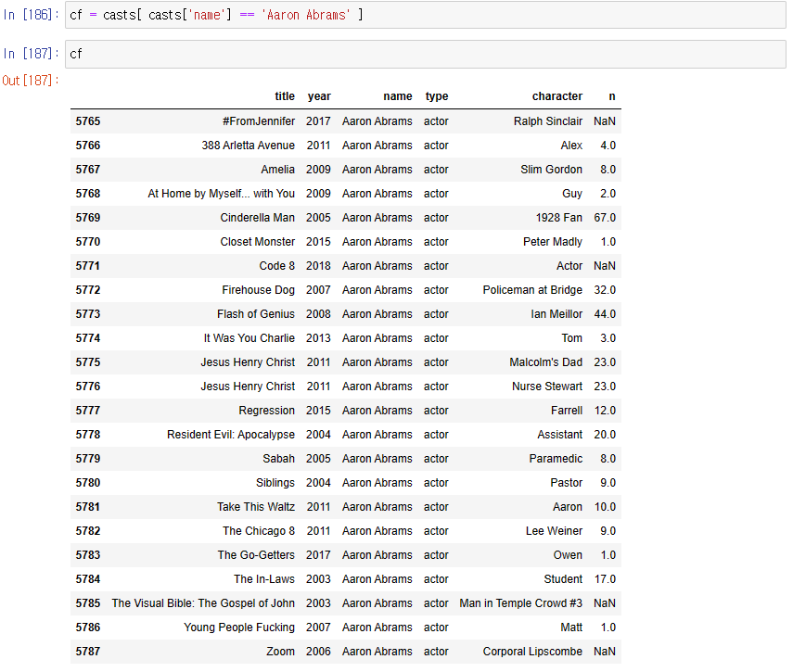The height and width of the screenshot is (672, 793).
Task: Select the title cell 'Siblings'
Action: 275,483
